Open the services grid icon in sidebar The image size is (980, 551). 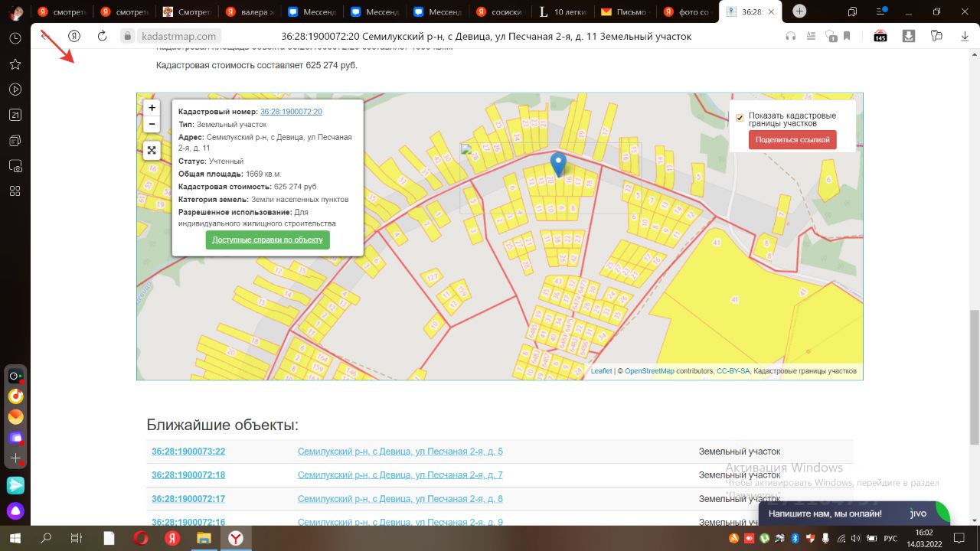[15, 191]
